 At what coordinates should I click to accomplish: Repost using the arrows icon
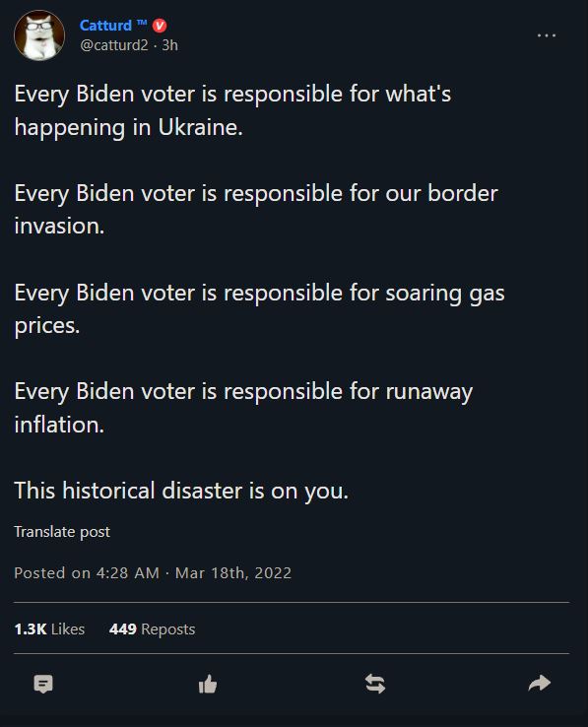click(374, 684)
